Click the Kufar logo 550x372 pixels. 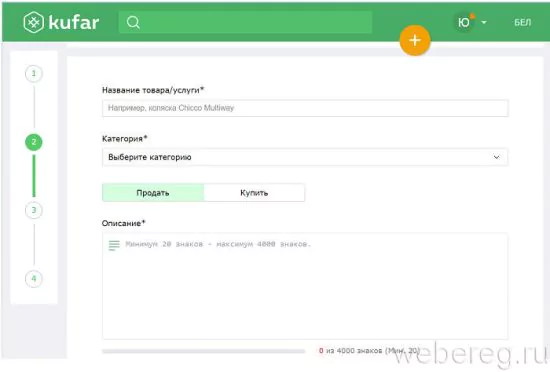coord(61,22)
